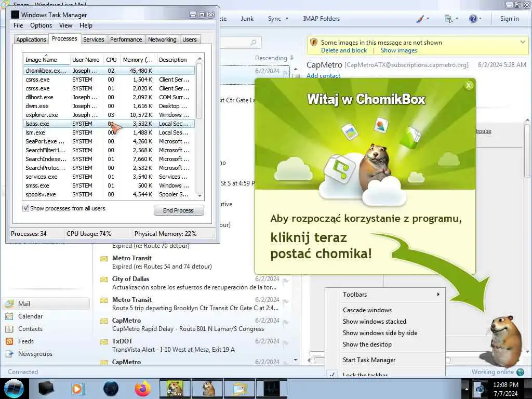Click the Show images link
This screenshot has height=399, width=532.
coord(398,50)
